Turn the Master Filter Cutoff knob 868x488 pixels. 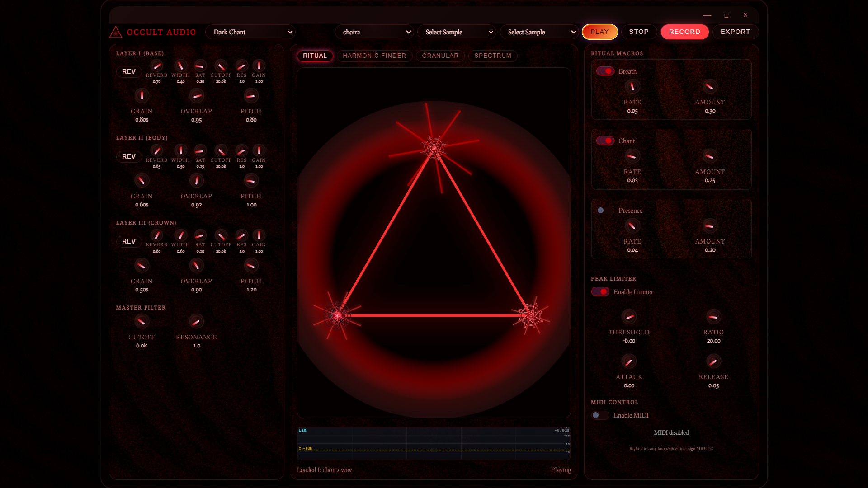[x=142, y=321]
